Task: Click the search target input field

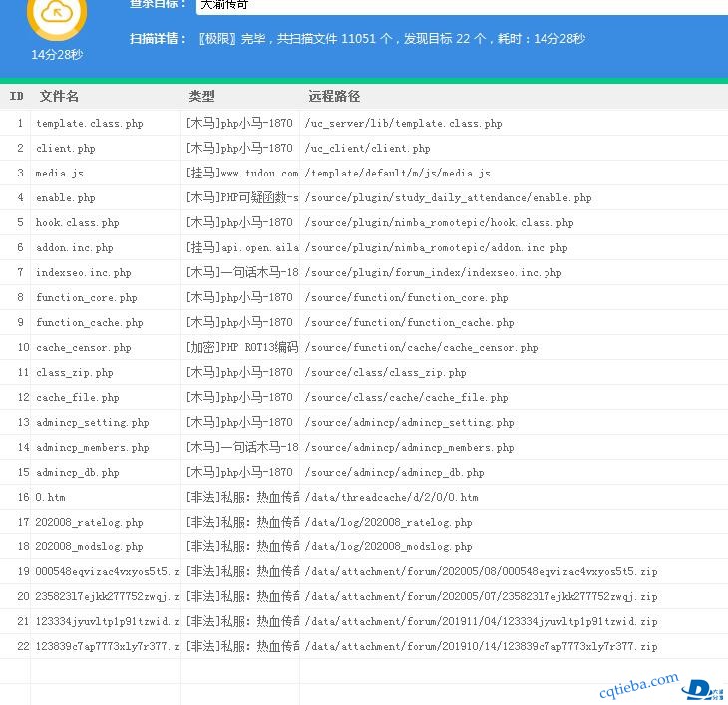Action: pyautogui.click(x=462, y=7)
